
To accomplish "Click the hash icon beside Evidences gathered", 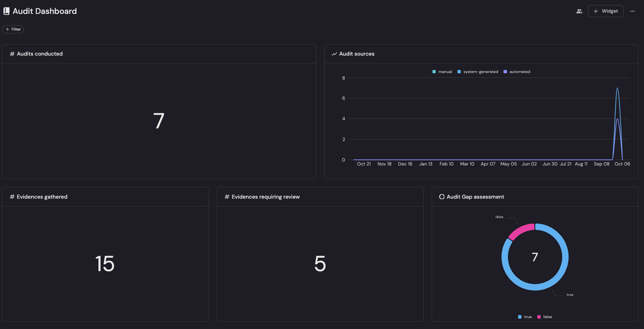I will point(12,197).
